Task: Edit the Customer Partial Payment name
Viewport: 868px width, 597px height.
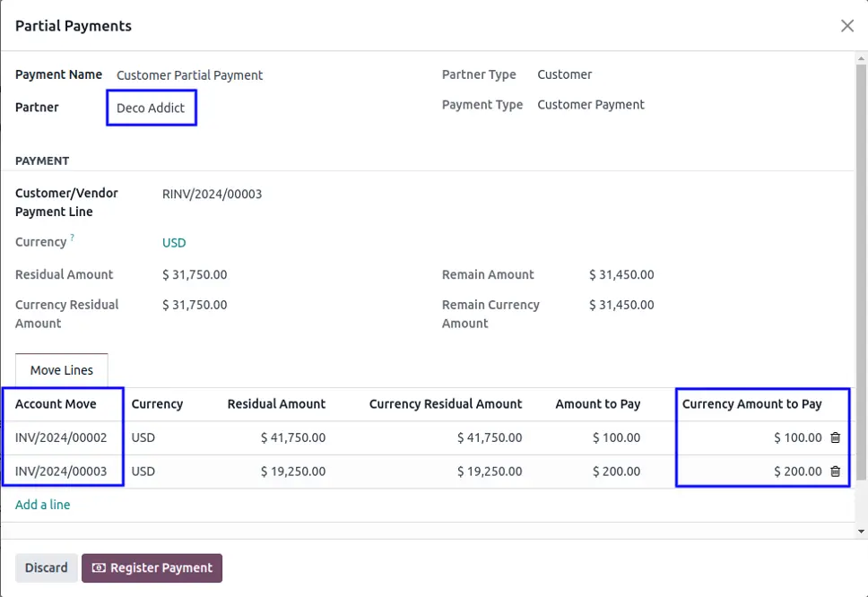Action: (x=189, y=75)
